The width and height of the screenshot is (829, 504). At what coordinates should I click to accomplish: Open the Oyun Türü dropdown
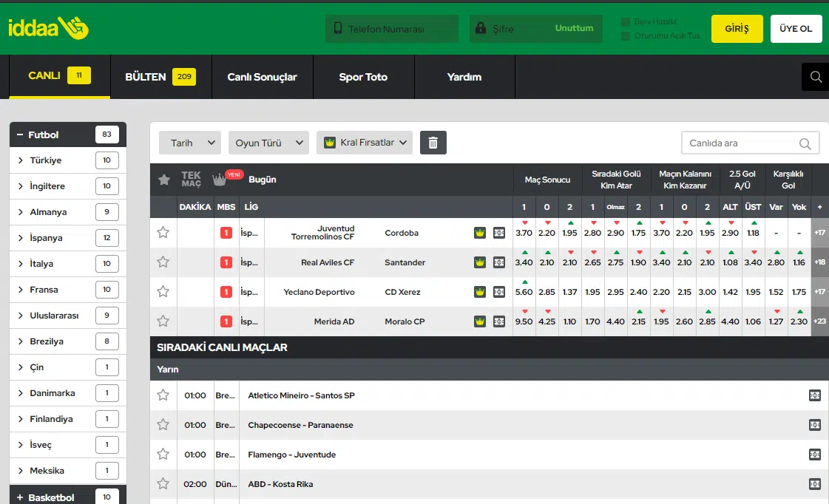268,143
